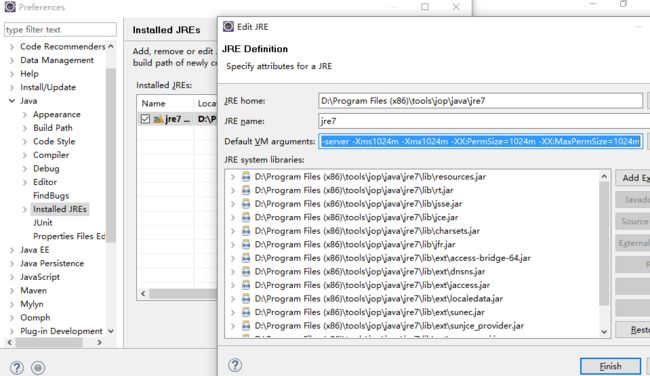Collapse the Java preferences node
Viewport: 650px width, 376px height.
(12, 101)
